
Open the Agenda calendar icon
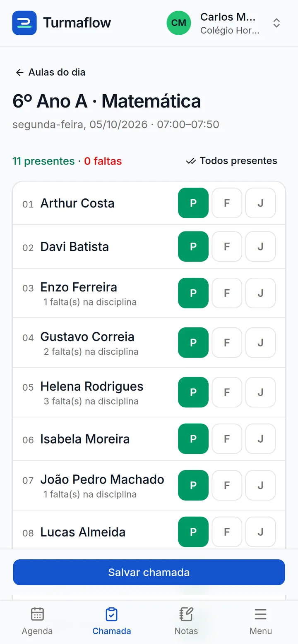click(x=37, y=614)
